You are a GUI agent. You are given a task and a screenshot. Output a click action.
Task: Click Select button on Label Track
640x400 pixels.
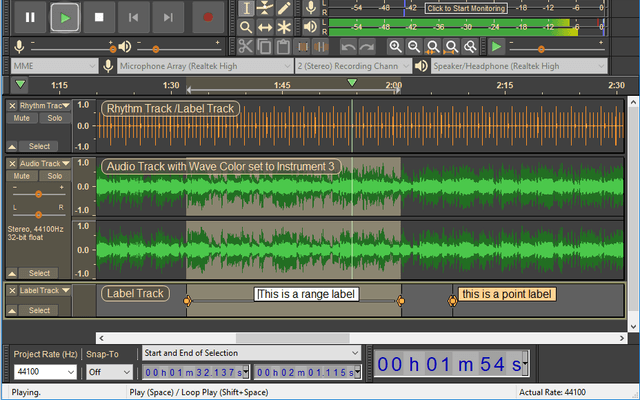pos(39,310)
